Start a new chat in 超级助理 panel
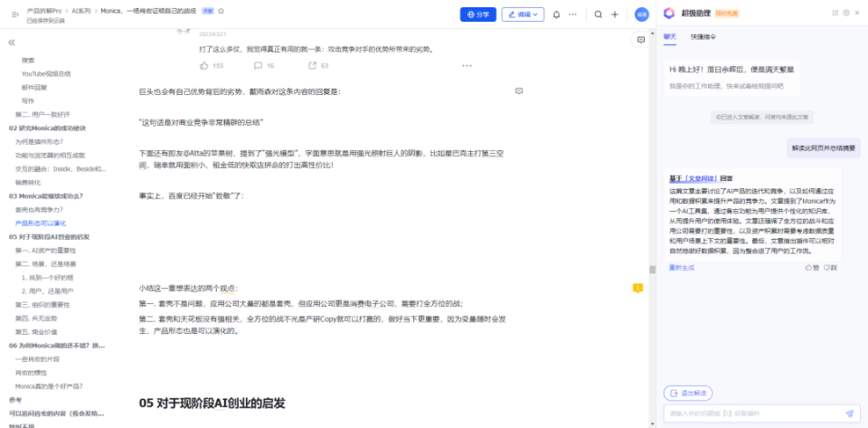The height and width of the screenshot is (428, 868). click(835, 13)
